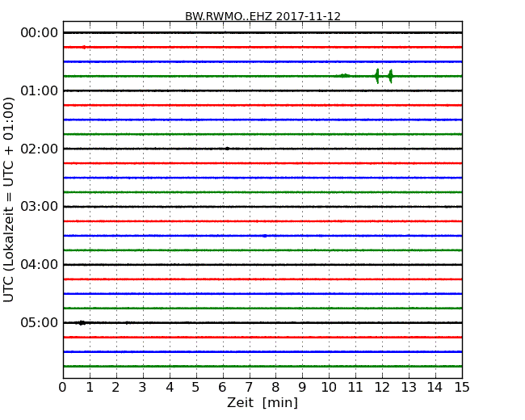
Task: Click the second green seismic spike after minute 12
Action: (x=391, y=76)
